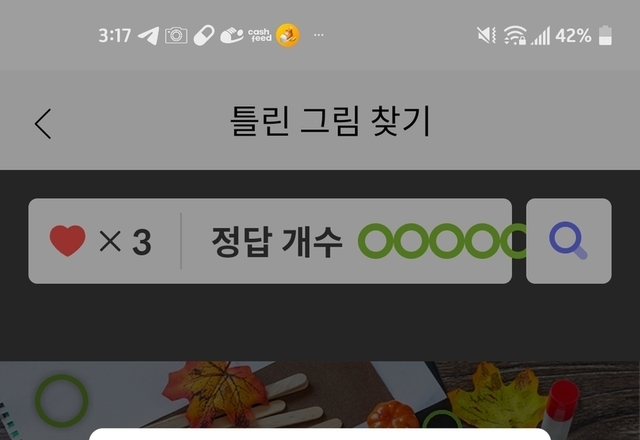Select the third green answer circle
The image size is (640, 440).
point(447,241)
